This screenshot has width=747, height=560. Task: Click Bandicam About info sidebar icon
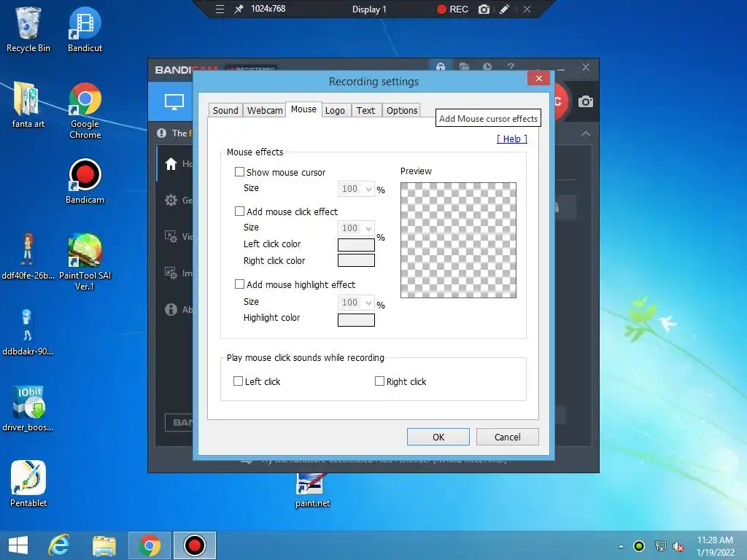coord(171,309)
